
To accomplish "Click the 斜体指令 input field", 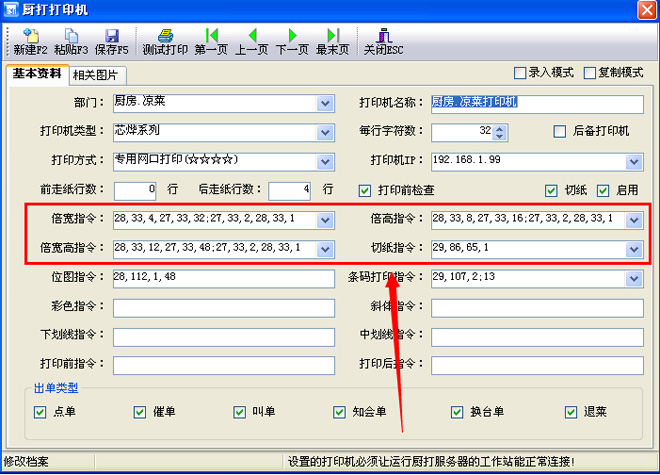I will click(537, 308).
